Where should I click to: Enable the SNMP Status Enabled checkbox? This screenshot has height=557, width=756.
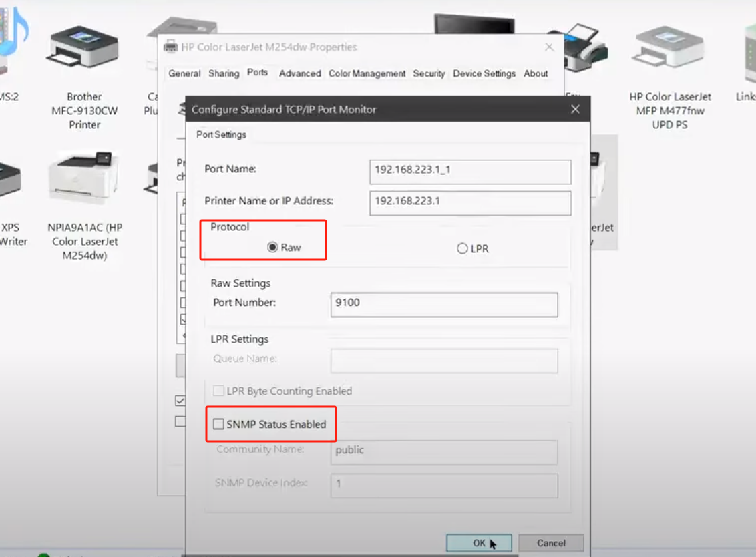(218, 423)
